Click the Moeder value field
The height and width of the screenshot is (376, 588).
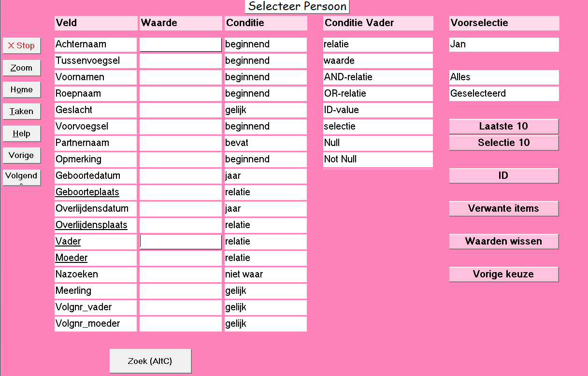point(181,258)
